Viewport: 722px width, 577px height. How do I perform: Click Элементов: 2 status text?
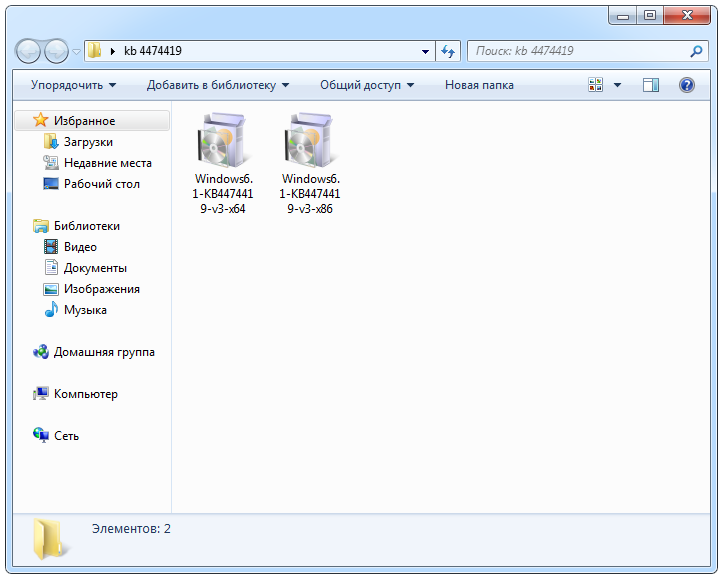[131, 529]
